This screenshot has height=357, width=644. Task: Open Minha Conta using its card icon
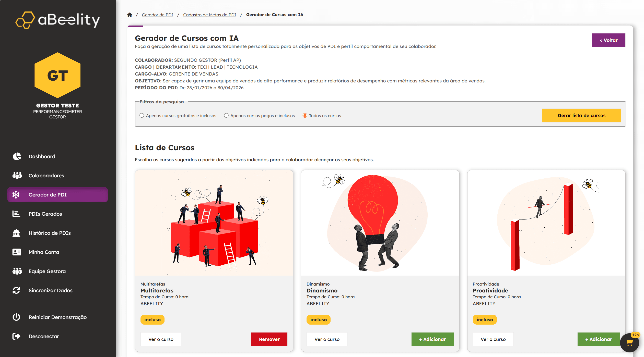point(17,252)
